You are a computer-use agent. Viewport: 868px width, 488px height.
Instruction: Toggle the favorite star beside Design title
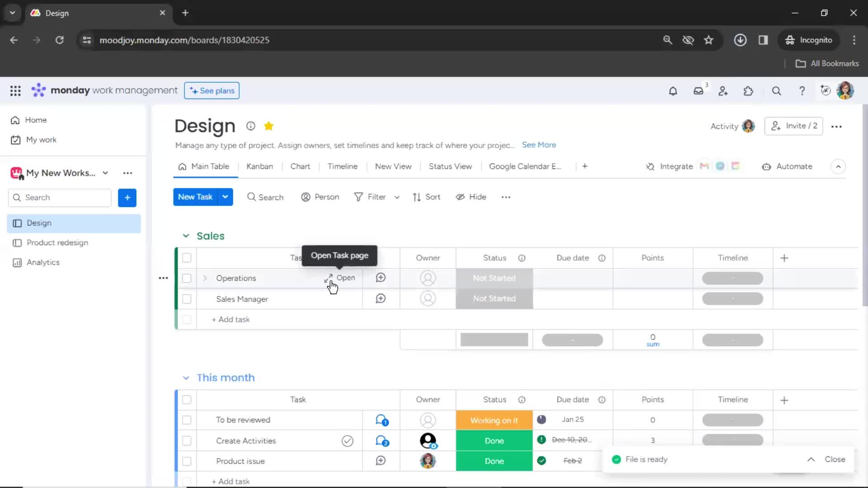269,126
